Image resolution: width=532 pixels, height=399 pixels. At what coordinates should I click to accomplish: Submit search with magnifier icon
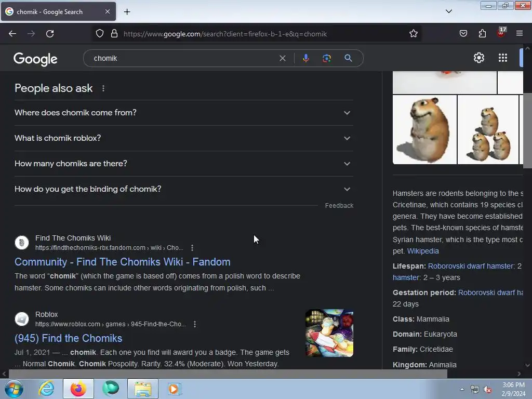[x=348, y=58]
